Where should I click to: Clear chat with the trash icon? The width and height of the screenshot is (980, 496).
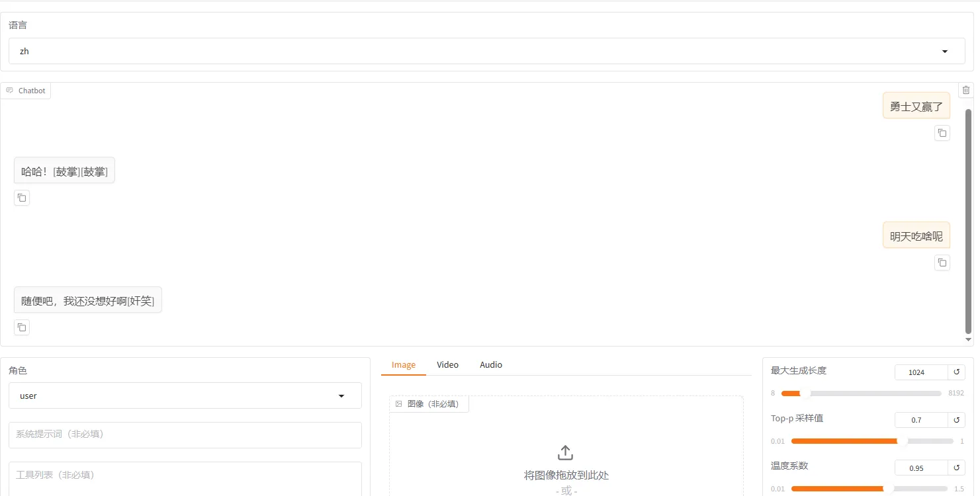[966, 90]
